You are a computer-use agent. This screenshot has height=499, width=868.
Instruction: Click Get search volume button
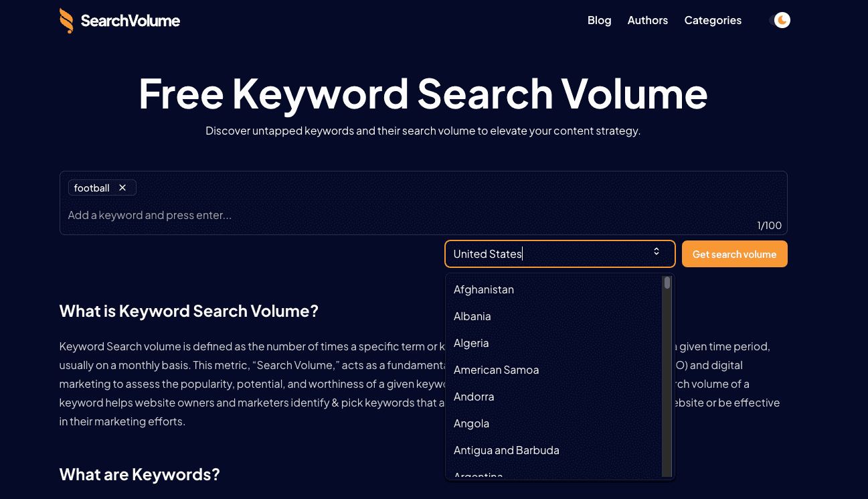click(x=734, y=254)
